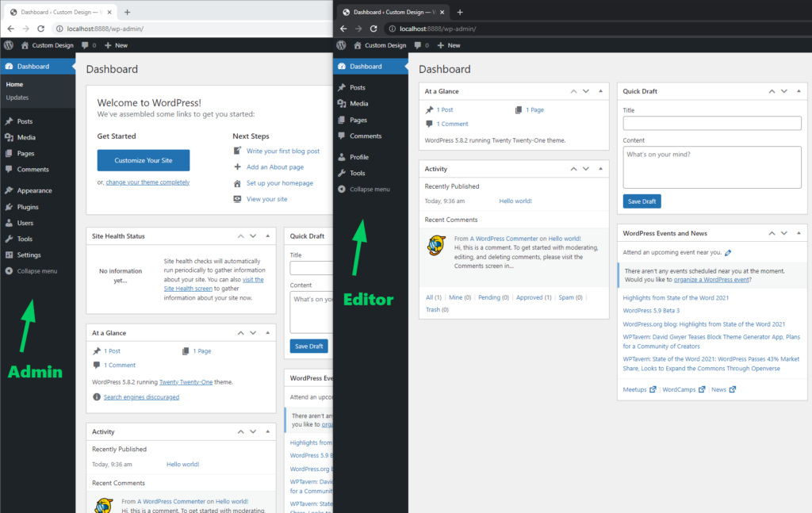Click comments bubble icon in Admin window toolbar

click(85, 45)
